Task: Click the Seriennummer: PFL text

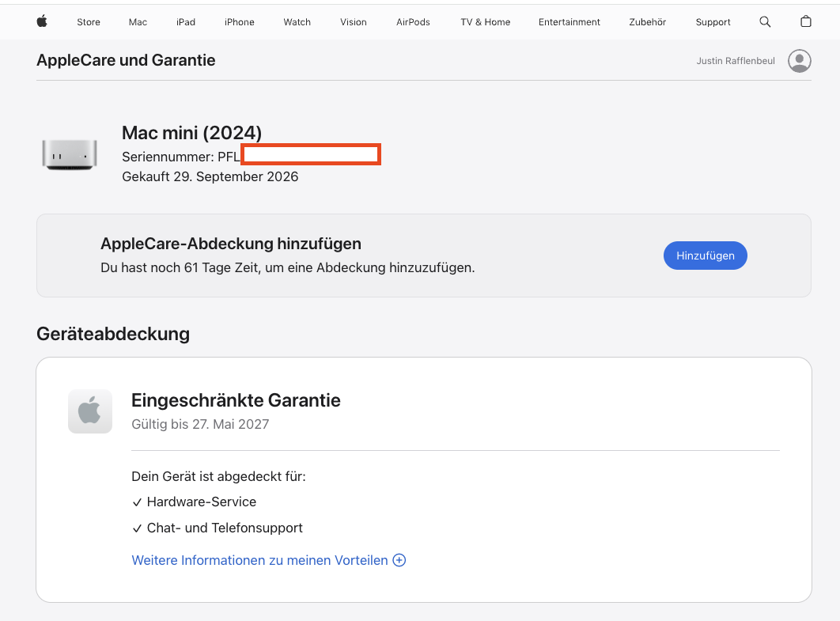Action: point(181,157)
